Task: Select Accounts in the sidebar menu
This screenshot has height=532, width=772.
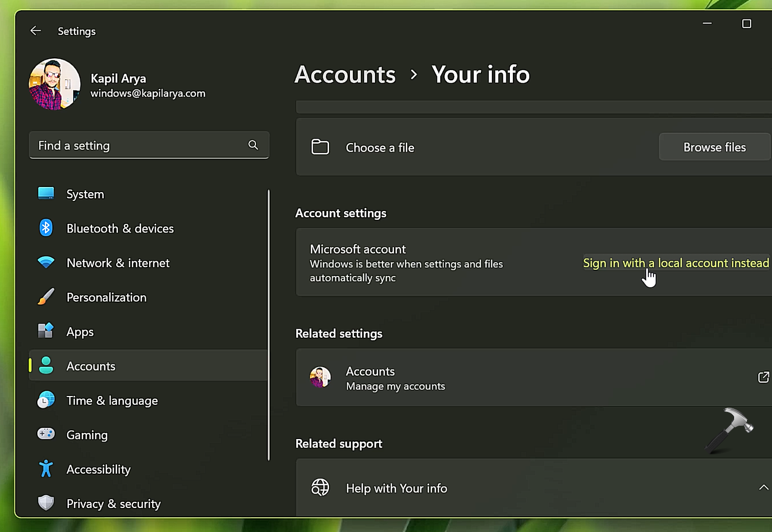Action: [91, 366]
